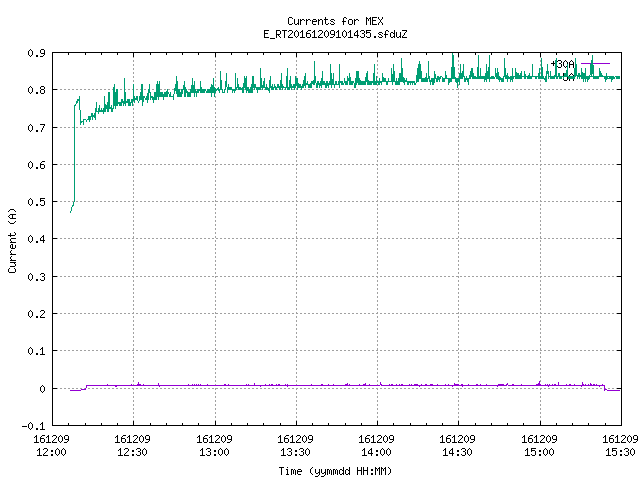Click the 0 y-axis tick label
640x480 pixels.
tap(42, 389)
